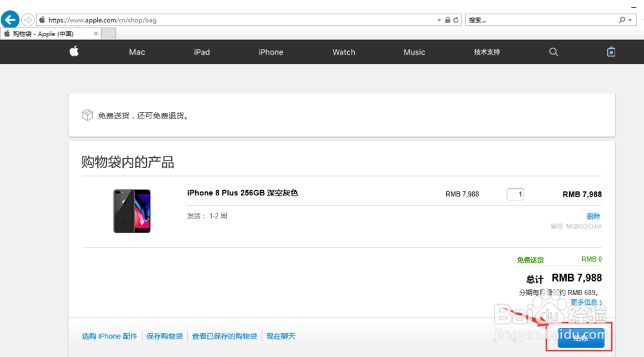Open the Mac menu item
The height and width of the screenshot is (357, 644).
click(x=137, y=52)
